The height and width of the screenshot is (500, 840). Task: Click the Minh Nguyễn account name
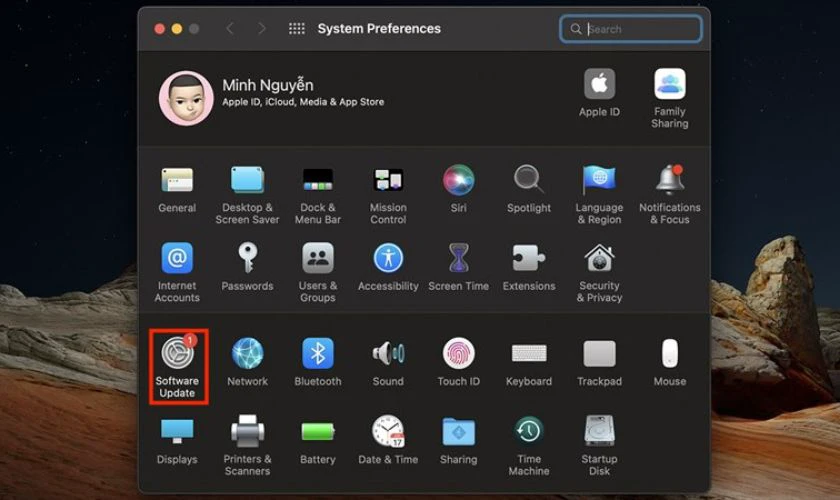click(268, 85)
